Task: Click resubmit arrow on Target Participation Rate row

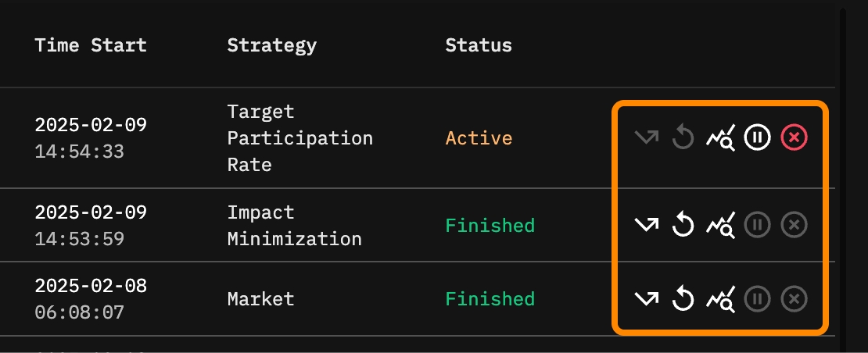Action: (x=683, y=138)
